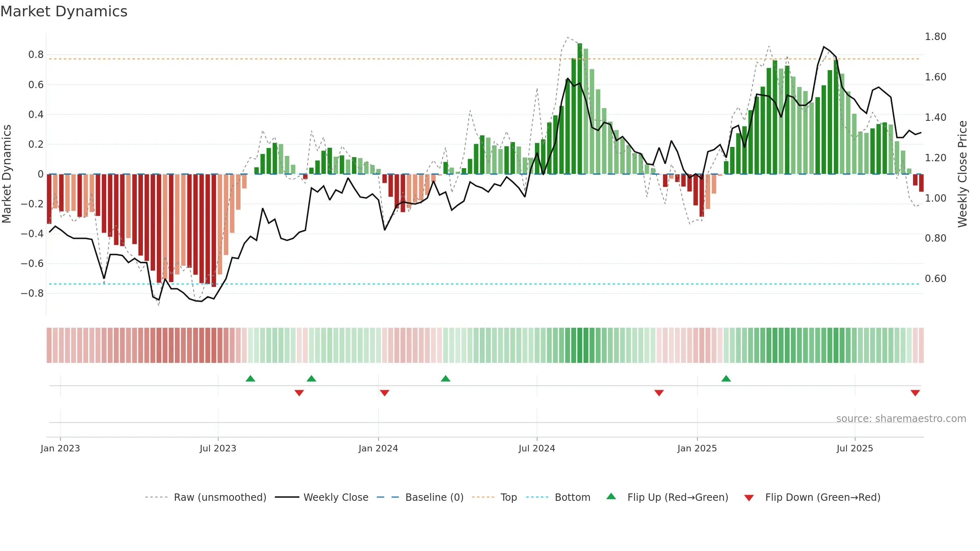Screen dimensions: 980x551
Task: Click the tallest green bar peaking mid-2024
Action: click(x=580, y=109)
